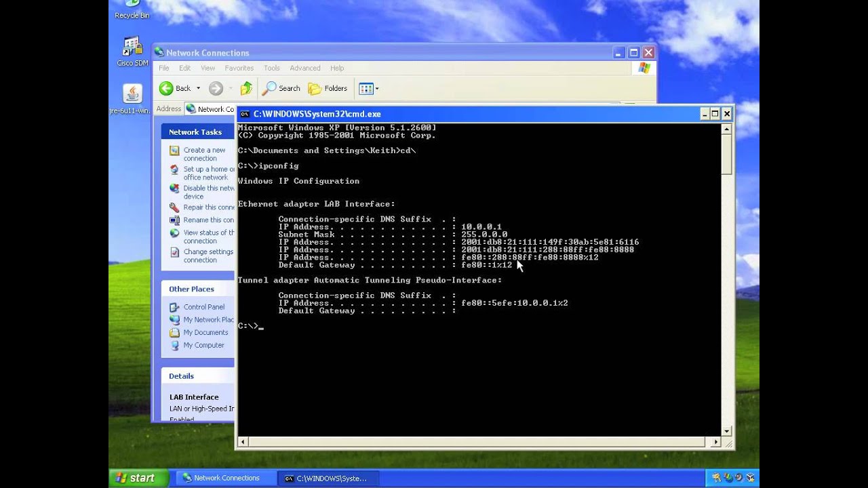Switch to Network Connections taskbar button
Viewport: 868px width, 488px height.
click(226, 478)
